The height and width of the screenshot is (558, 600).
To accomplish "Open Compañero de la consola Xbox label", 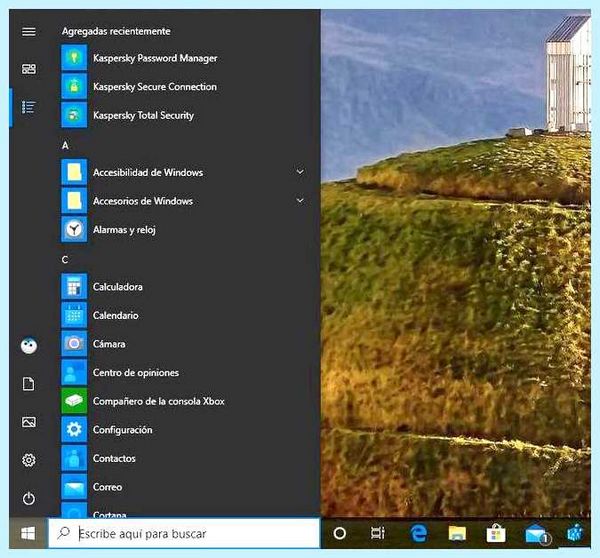I will [159, 401].
